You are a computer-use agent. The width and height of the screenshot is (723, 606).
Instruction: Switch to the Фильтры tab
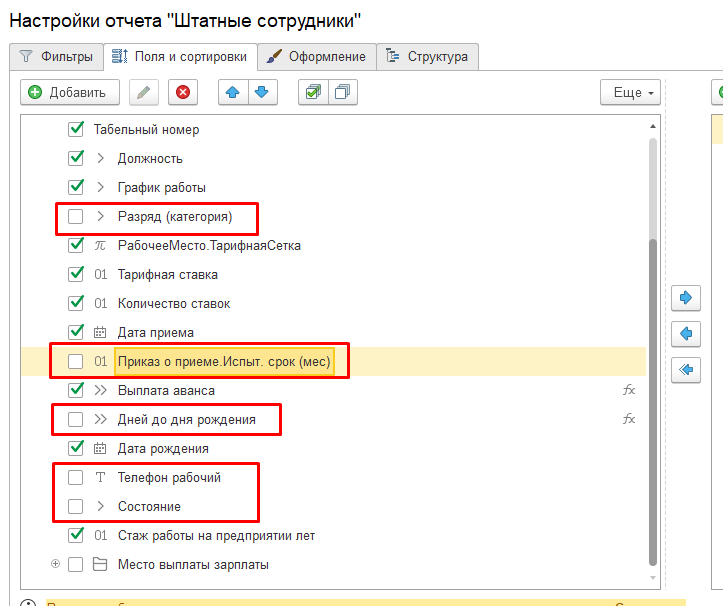click(57, 57)
